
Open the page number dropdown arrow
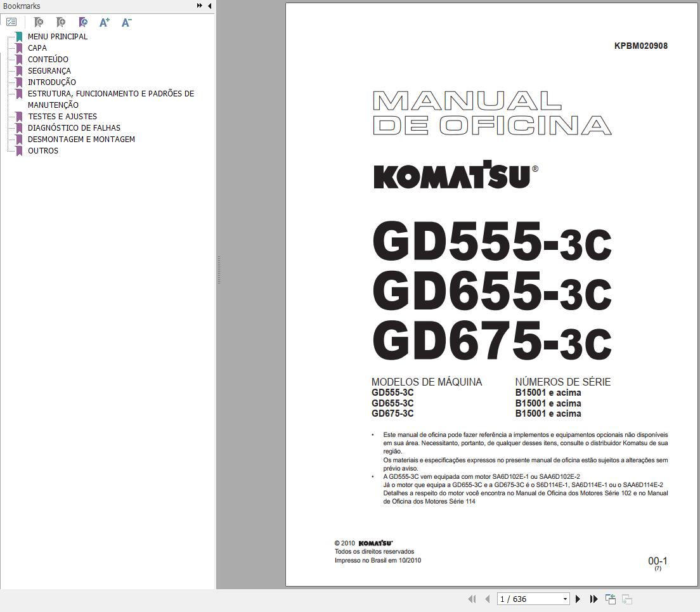point(565,599)
